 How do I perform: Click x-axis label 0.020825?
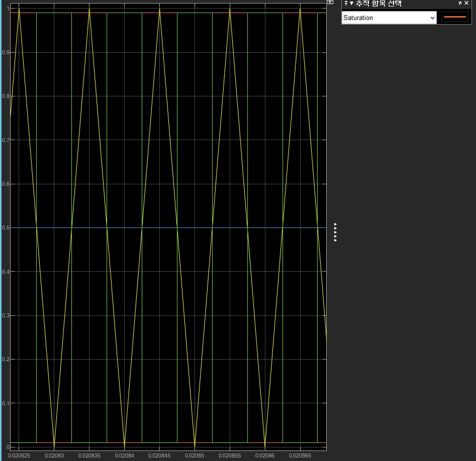[x=19, y=455]
